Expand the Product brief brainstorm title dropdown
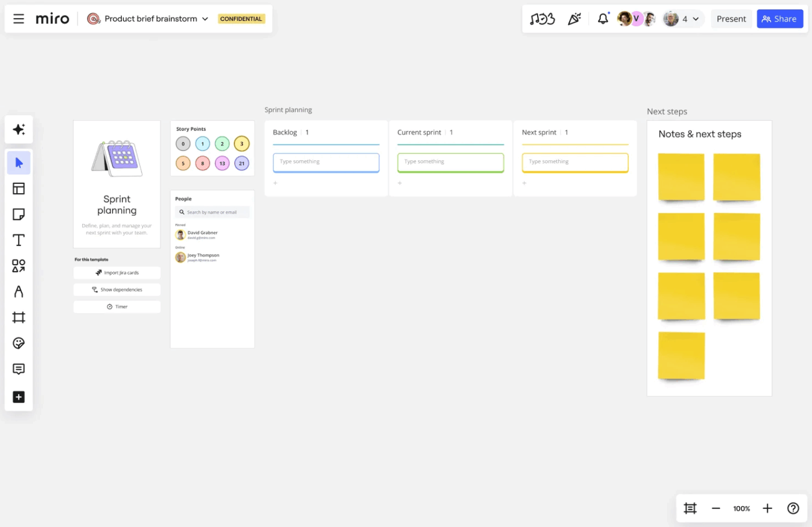Image resolution: width=812 pixels, height=527 pixels. (205, 19)
